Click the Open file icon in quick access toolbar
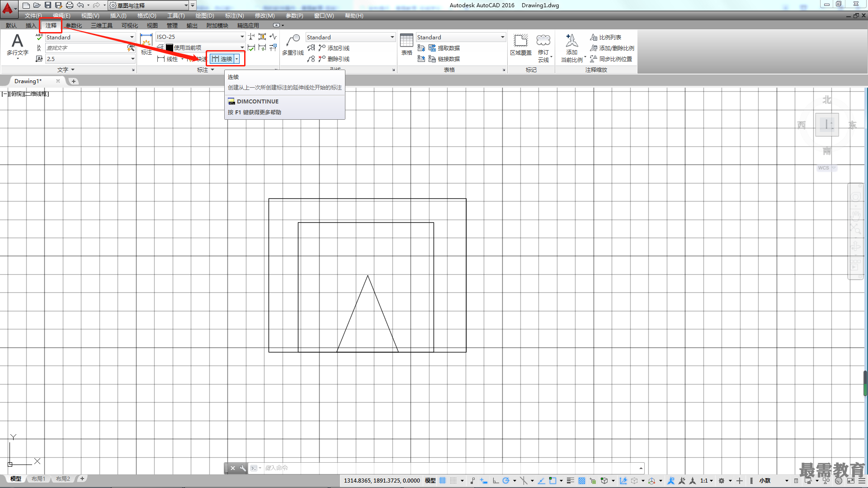The width and height of the screenshot is (868, 488). tap(37, 5)
